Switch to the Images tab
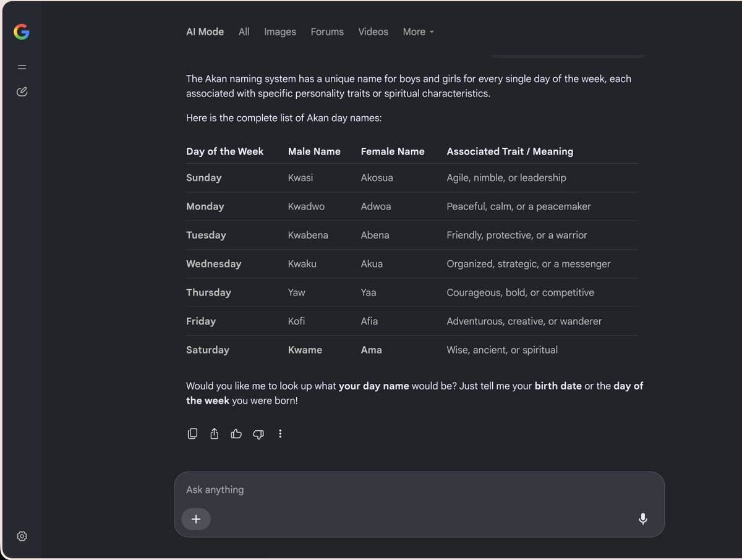 (280, 32)
